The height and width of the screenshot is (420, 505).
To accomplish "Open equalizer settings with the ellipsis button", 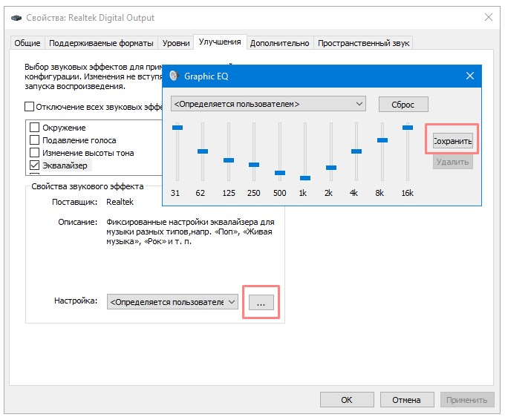I will point(261,302).
